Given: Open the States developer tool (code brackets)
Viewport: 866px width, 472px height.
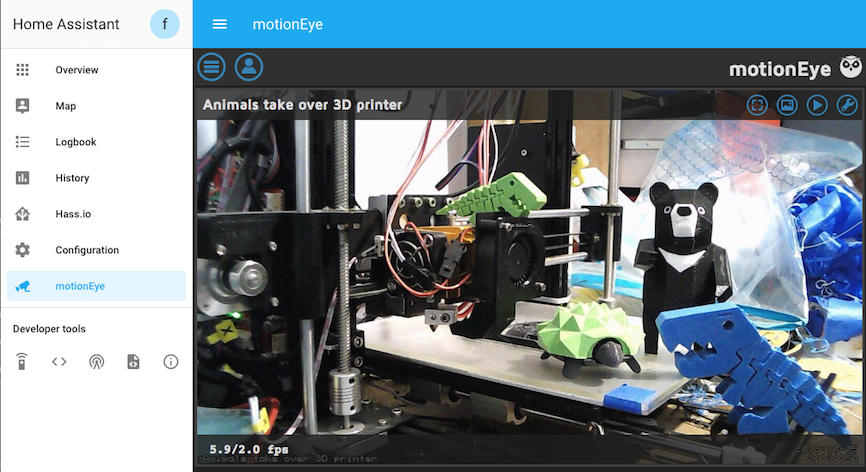Looking at the screenshot, I should click(x=59, y=362).
